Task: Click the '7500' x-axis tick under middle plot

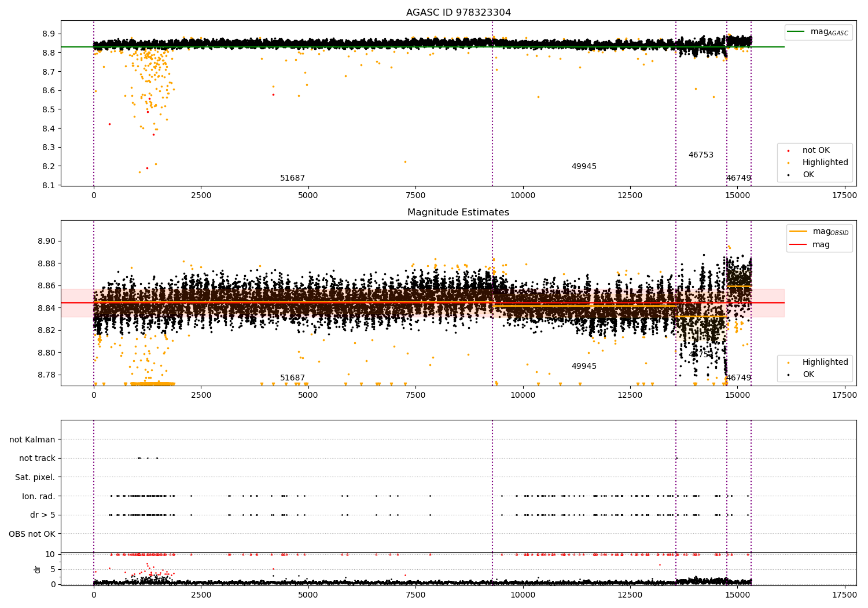Action: [415, 395]
